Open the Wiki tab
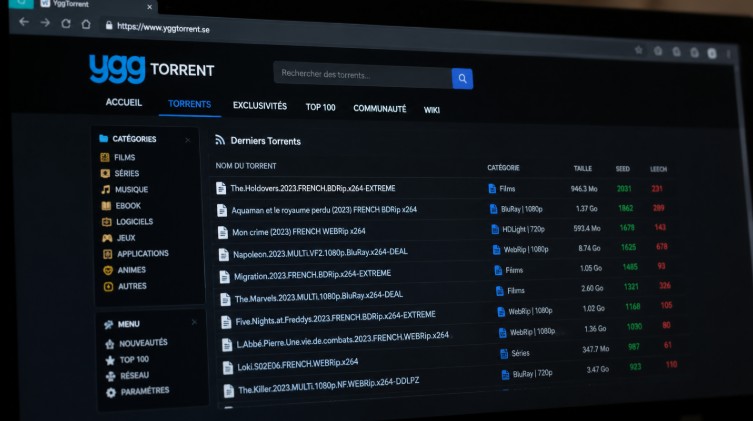 pyautogui.click(x=432, y=110)
